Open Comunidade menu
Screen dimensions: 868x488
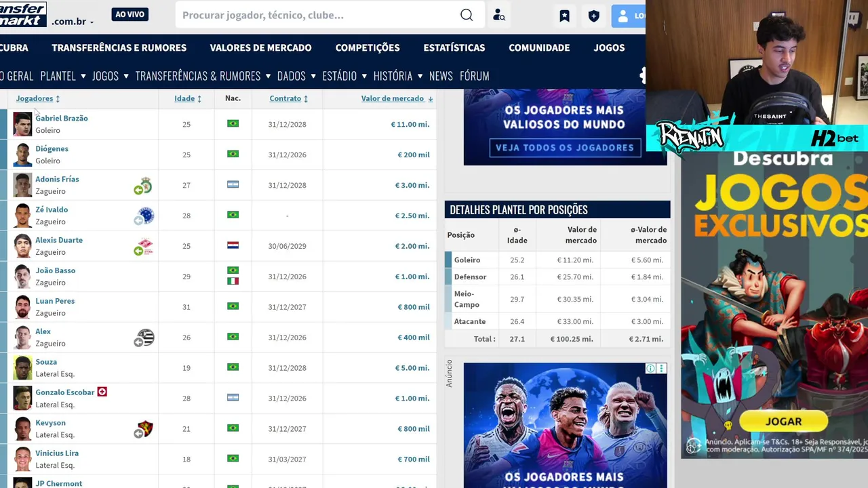(x=539, y=47)
